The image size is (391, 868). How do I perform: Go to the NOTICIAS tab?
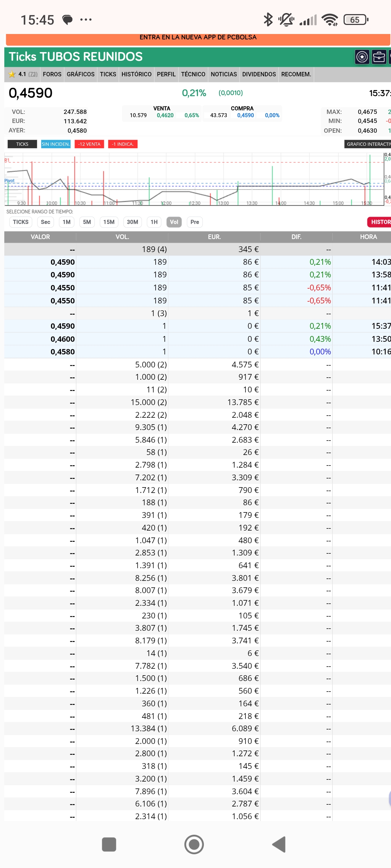click(x=224, y=74)
